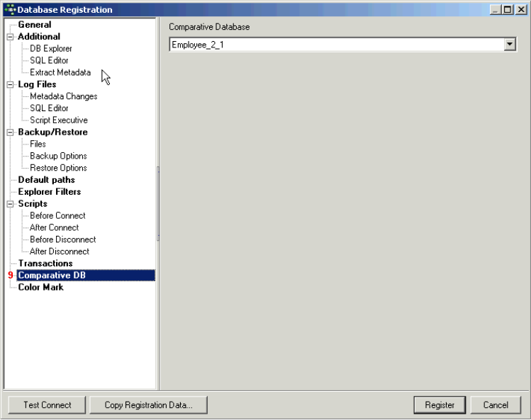Open the Comparative Database dropdown arrow
The image size is (531, 420).
[x=509, y=45]
